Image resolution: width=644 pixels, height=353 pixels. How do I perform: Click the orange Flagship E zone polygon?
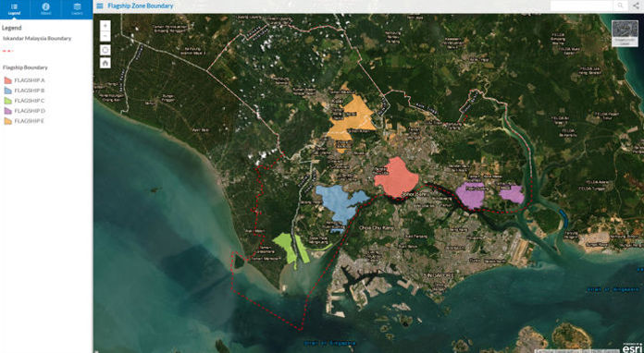coord(353,119)
